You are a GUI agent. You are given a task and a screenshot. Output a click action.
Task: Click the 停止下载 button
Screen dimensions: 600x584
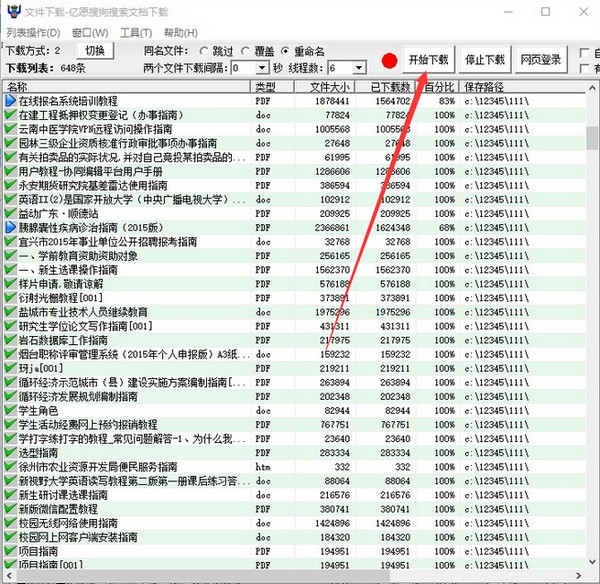pos(485,60)
